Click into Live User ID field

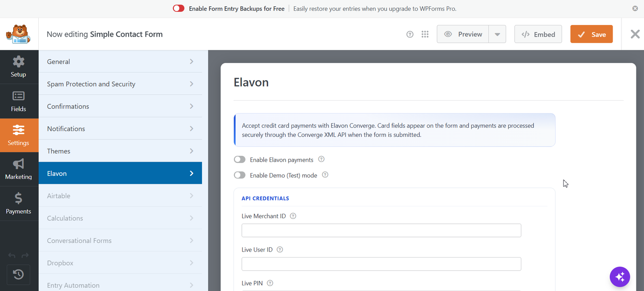[x=381, y=264]
